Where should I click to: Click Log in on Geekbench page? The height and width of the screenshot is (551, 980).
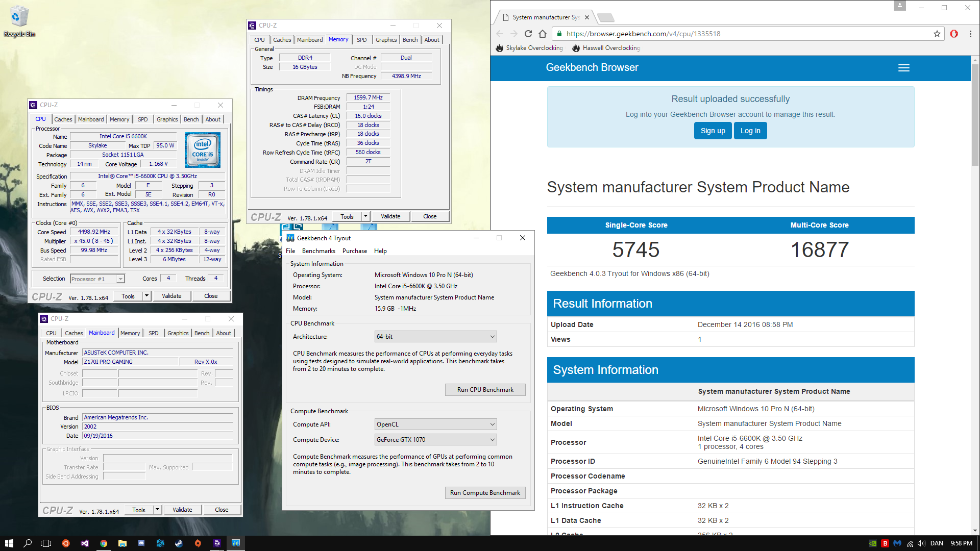pos(750,131)
